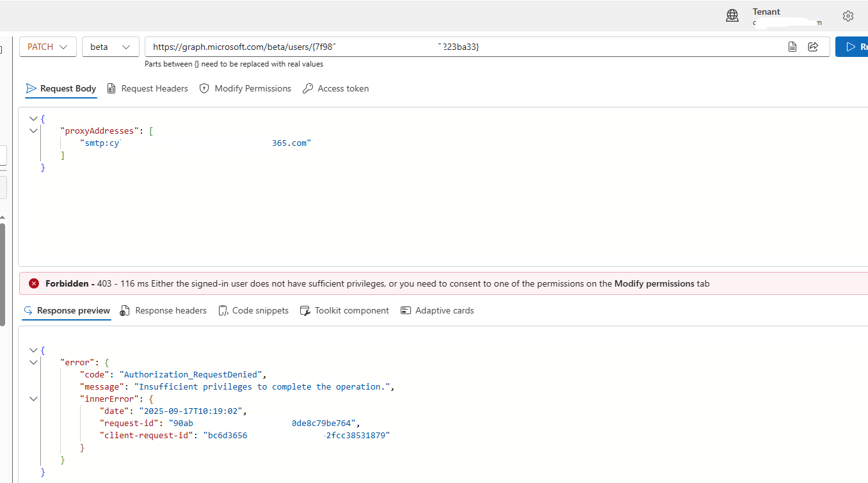Screen dimensions: 868x483
Task: Open settings gear icon
Action: [848, 16]
